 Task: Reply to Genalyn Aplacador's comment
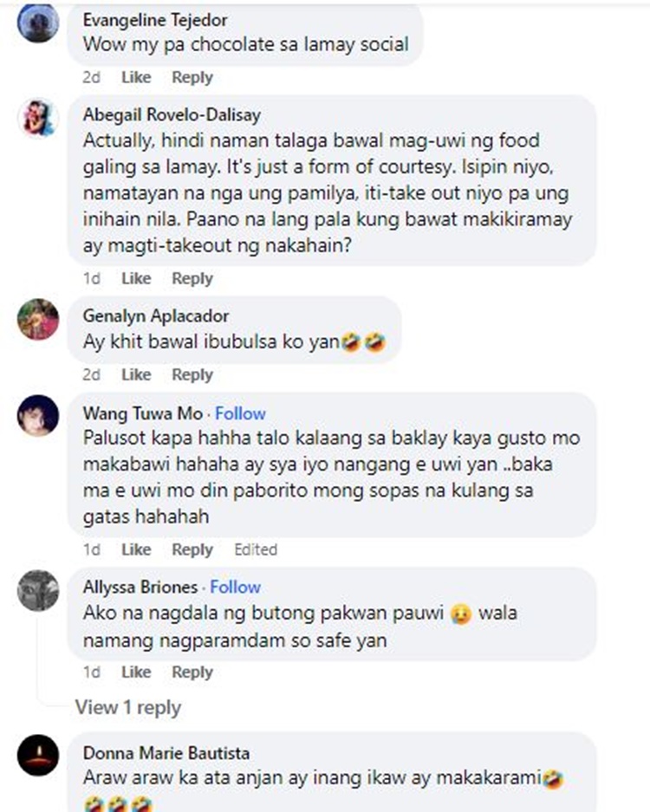pyautogui.click(x=192, y=374)
